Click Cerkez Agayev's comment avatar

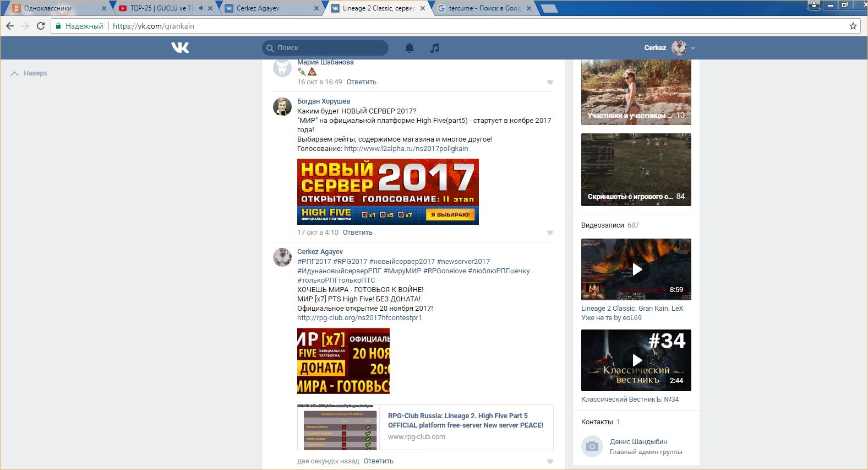click(x=282, y=257)
